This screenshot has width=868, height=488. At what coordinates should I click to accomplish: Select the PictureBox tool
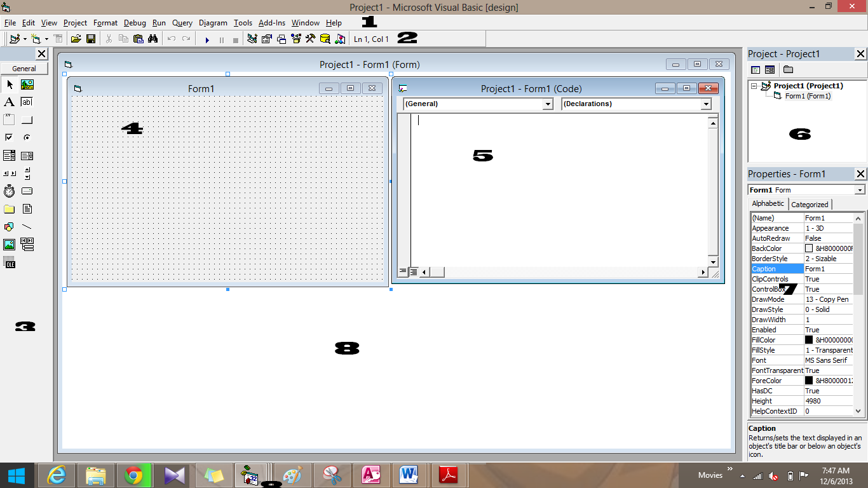26,85
